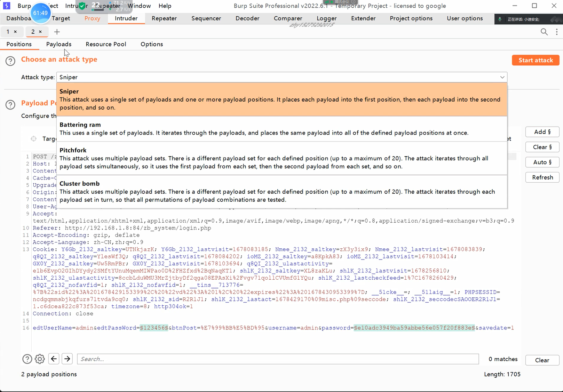
Task: Click the 'Length: 1705' status text
Action: (502, 374)
